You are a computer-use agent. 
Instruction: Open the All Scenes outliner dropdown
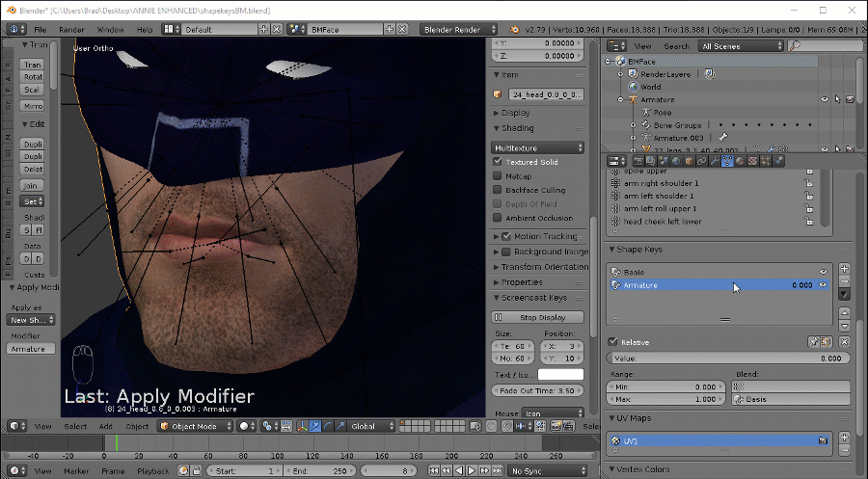tap(742, 46)
